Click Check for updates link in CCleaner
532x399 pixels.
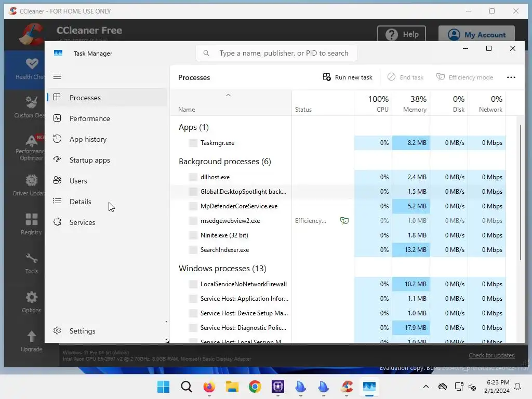(491, 355)
